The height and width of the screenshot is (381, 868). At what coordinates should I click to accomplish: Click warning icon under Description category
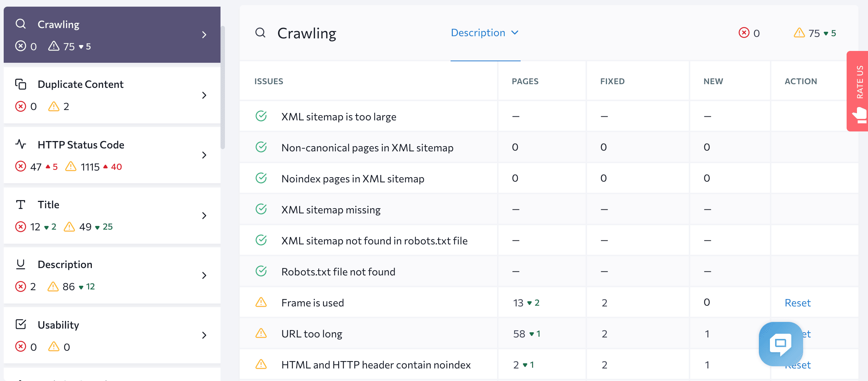53,286
